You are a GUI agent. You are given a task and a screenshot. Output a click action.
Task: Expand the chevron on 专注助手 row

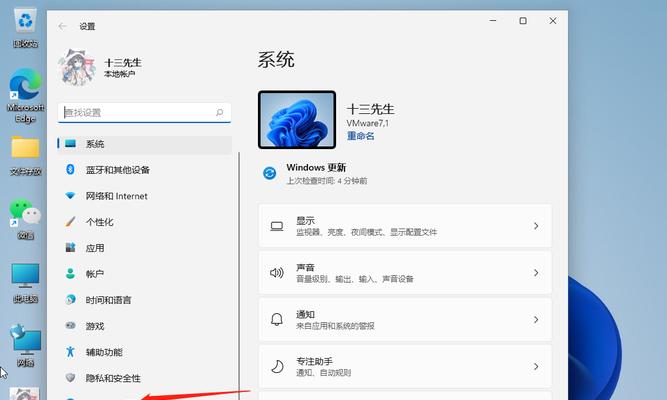click(536, 366)
